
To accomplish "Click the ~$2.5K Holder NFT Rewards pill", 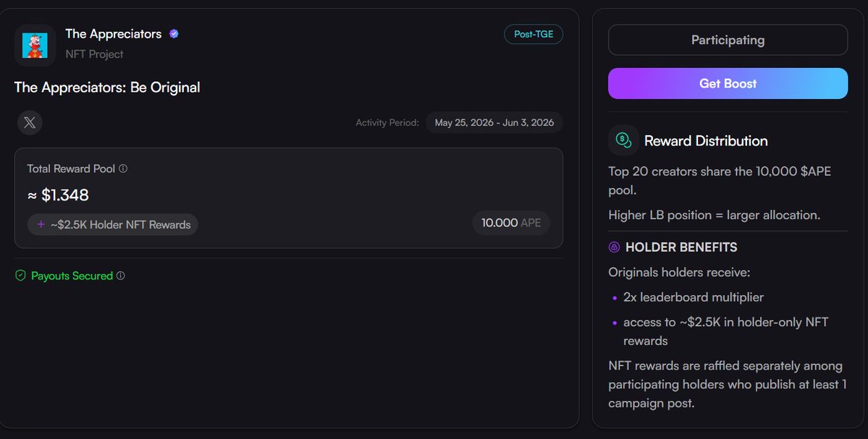I will pyautogui.click(x=113, y=224).
